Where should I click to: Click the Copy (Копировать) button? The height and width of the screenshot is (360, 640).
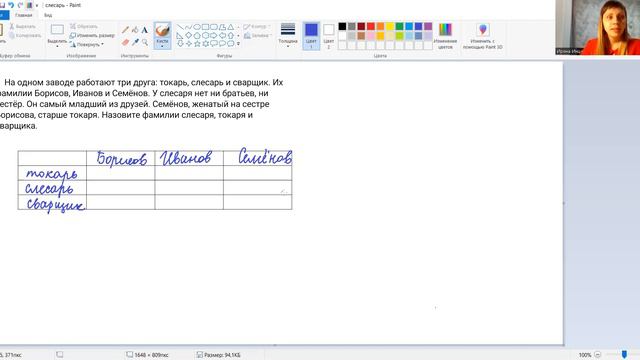(x=25, y=36)
